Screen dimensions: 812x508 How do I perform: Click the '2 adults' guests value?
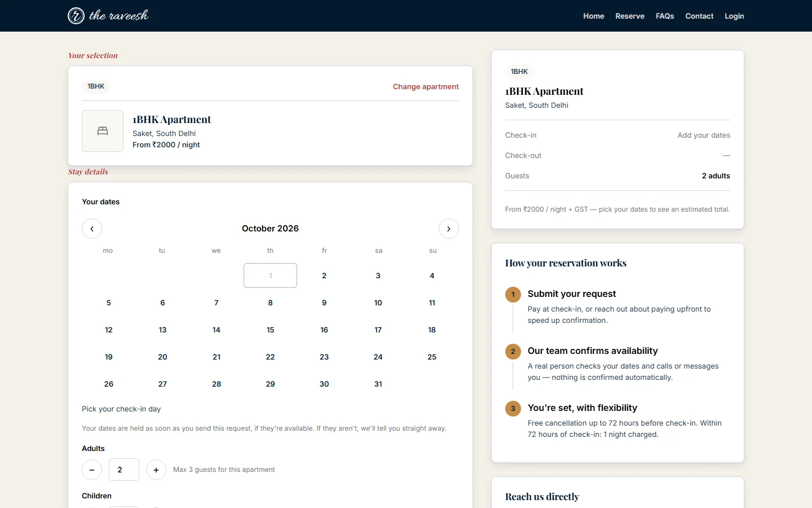tap(716, 176)
